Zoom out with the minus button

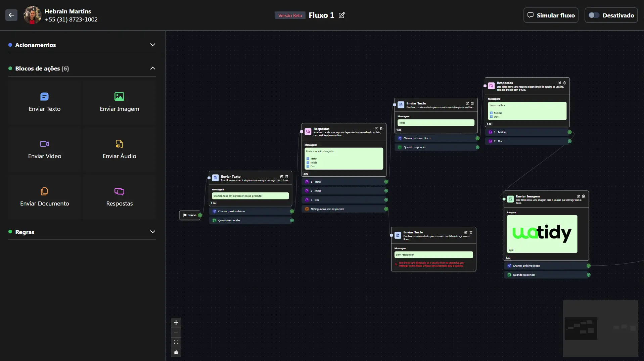(176, 332)
